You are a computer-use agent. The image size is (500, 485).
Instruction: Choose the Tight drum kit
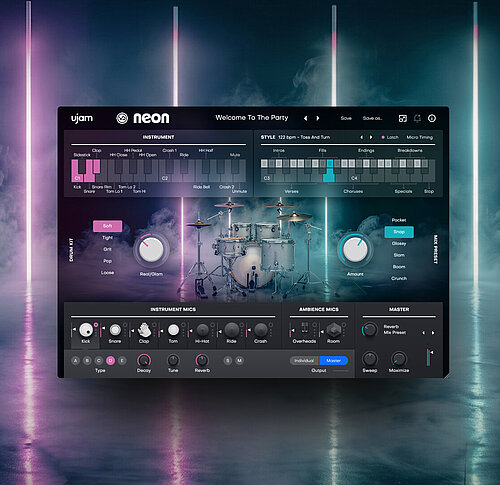(x=107, y=238)
